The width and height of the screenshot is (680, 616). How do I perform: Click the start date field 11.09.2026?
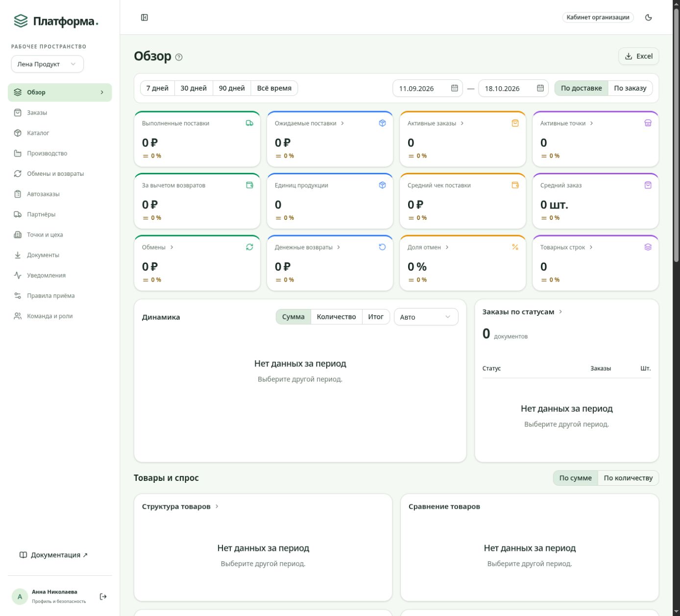[x=427, y=88]
